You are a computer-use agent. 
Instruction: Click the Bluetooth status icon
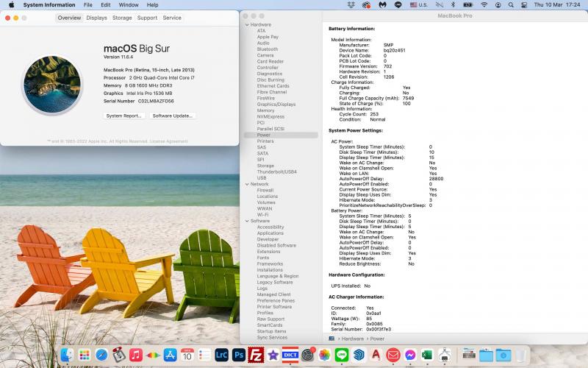(x=453, y=5)
